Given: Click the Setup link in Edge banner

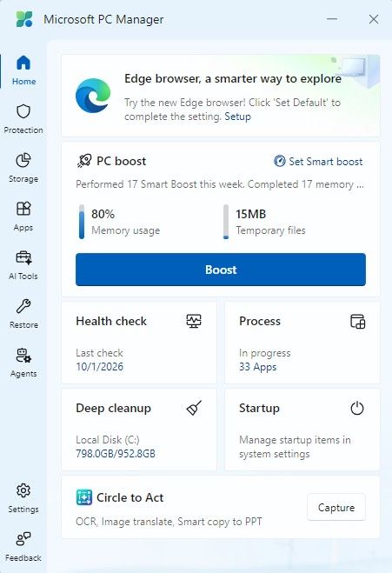Looking at the screenshot, I should click(237, 117).
